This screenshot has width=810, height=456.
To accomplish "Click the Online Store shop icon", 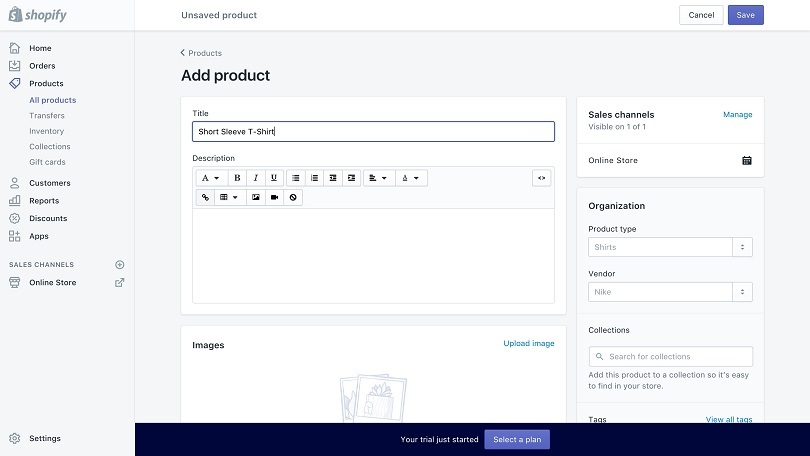I will [x=14, y=282].
